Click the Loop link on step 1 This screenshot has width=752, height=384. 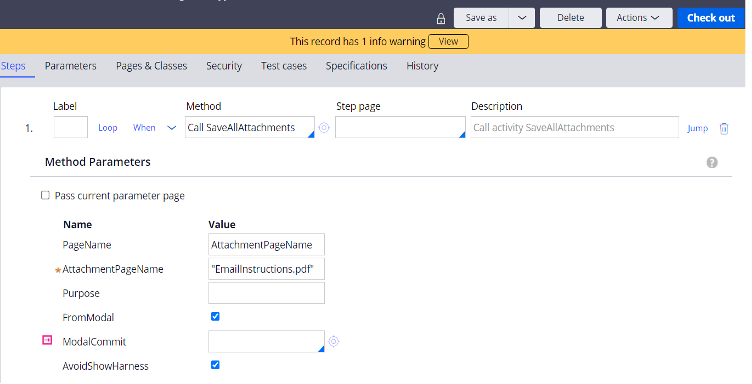point(108,128)
